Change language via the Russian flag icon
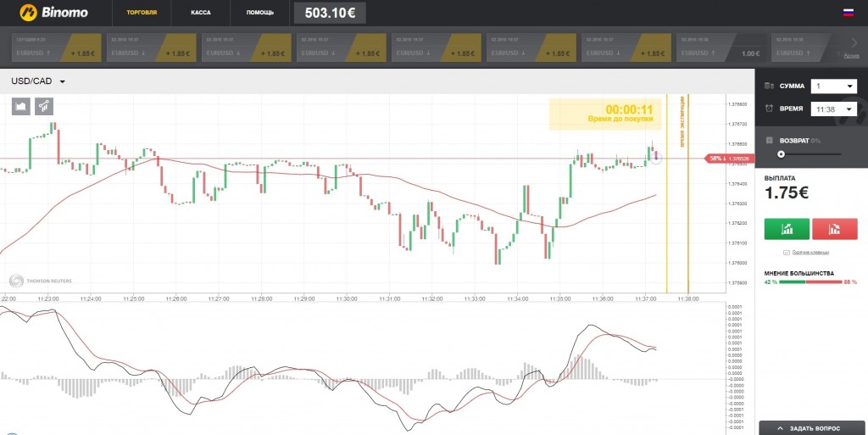 (848, 13)
